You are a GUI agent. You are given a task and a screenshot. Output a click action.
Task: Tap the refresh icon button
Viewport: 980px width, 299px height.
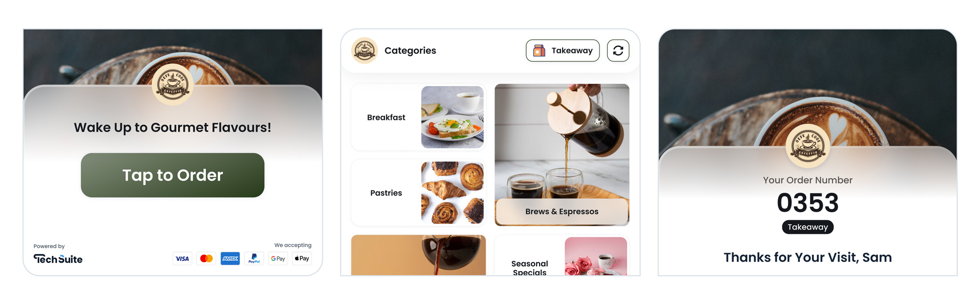(618, 50)
